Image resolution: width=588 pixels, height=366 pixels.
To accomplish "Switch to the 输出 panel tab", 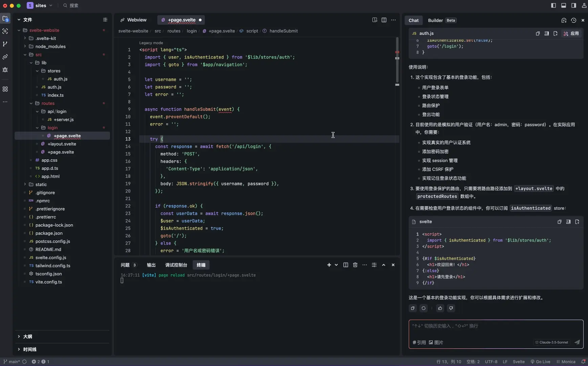I will click(151, 265).
